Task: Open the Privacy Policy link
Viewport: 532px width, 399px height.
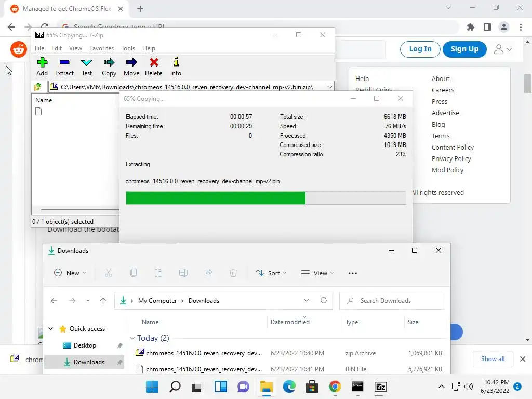Action: pos(451,159)
